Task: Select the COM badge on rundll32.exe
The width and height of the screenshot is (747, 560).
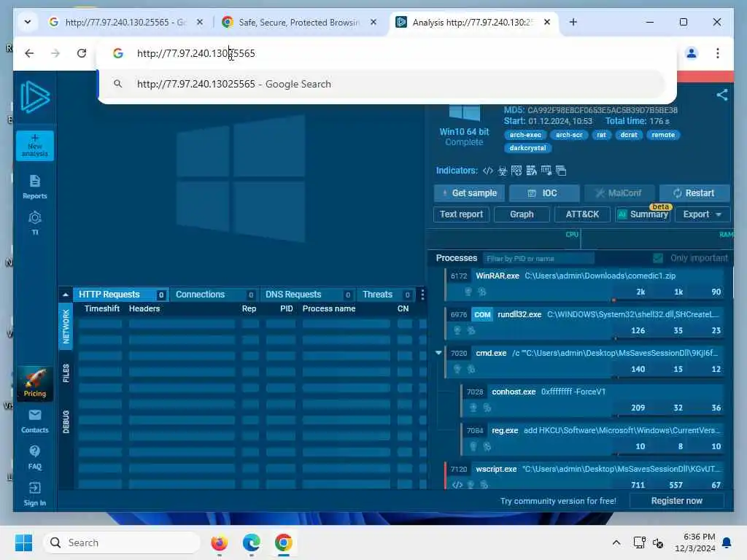Action: pyautogui.click(x=482, y=315)
